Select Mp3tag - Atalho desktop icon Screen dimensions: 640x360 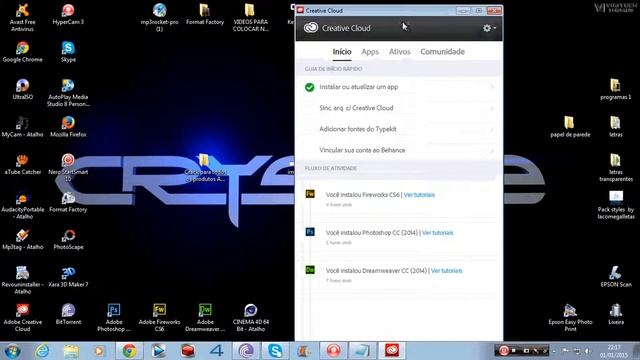tap(22, 240)
